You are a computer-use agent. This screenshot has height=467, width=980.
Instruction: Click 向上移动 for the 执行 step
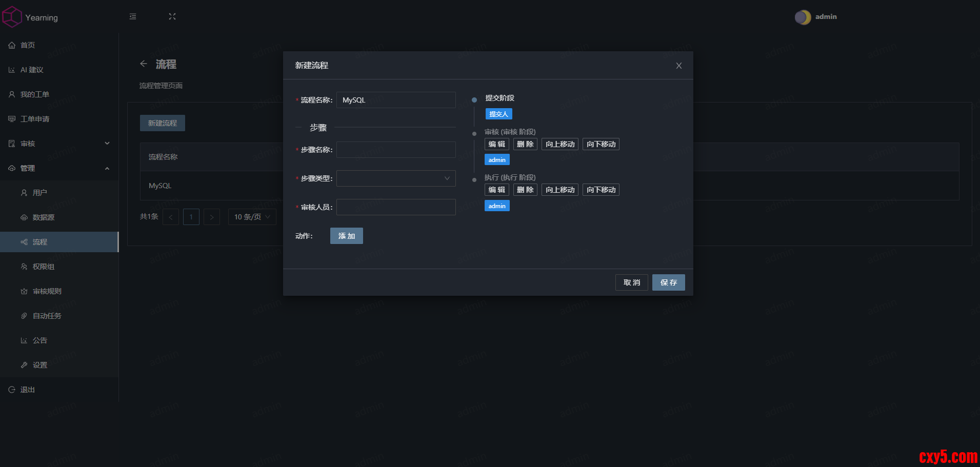[x=560, y=190]
